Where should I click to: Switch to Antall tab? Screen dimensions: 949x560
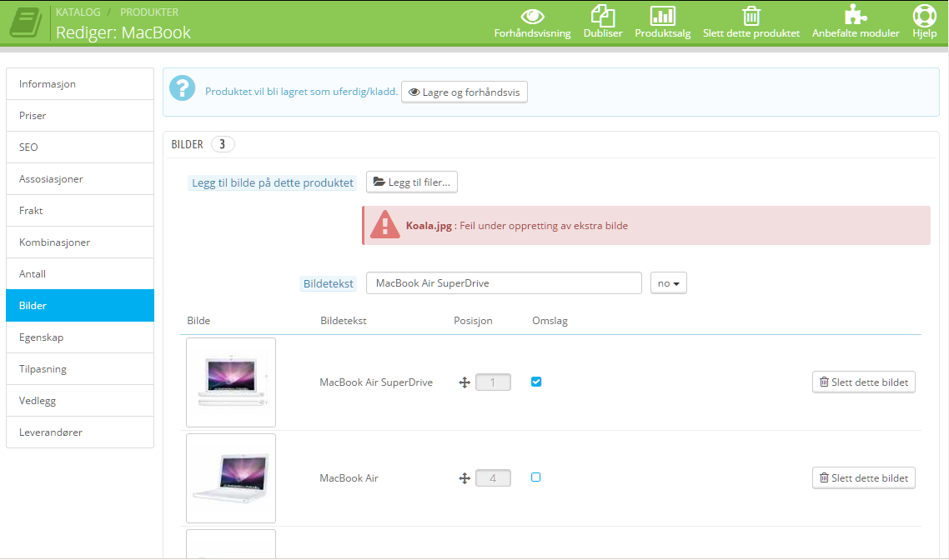[80, 274]
